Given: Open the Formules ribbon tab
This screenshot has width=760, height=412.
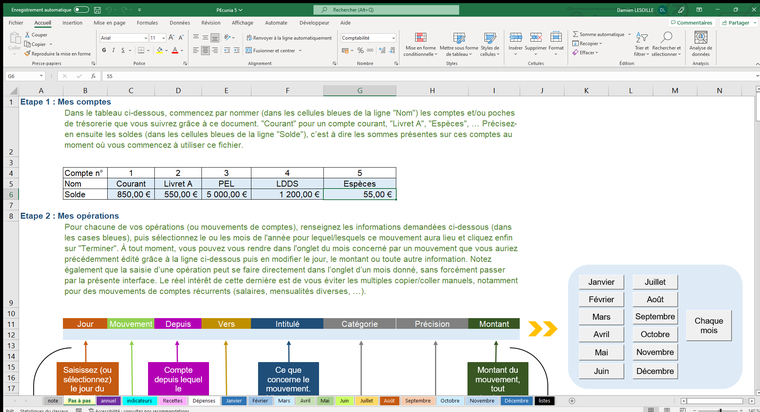Looking at the screenshot, I should point(146,21).
